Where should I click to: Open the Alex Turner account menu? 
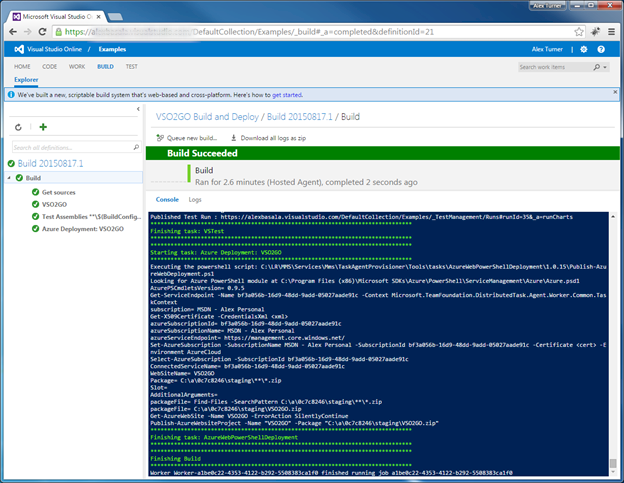547,49
